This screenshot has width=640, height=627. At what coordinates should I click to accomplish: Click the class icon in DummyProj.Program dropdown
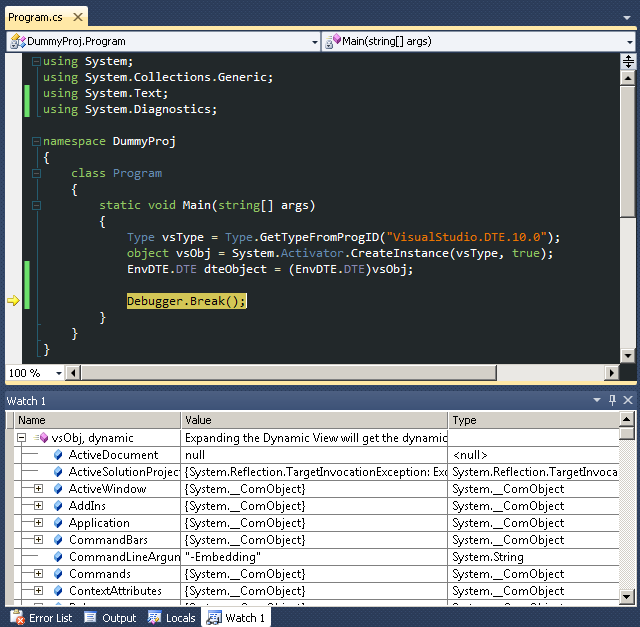pyautogui.click(x=18, y=41)
